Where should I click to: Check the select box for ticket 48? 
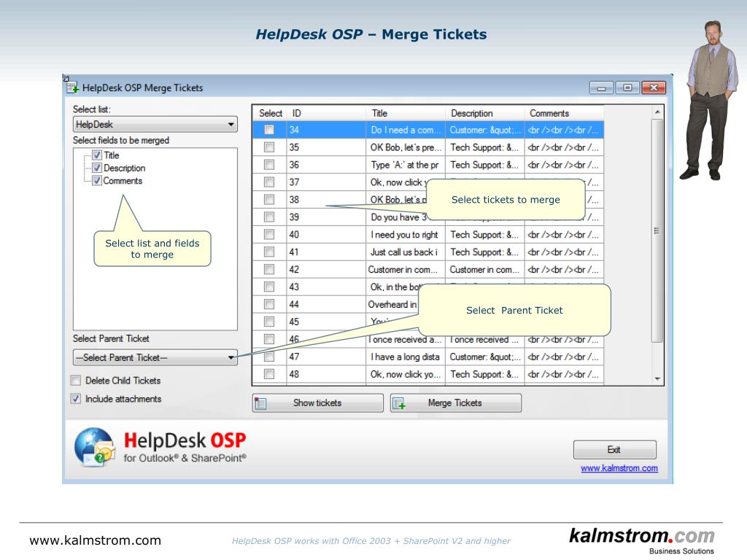(269, 374)
